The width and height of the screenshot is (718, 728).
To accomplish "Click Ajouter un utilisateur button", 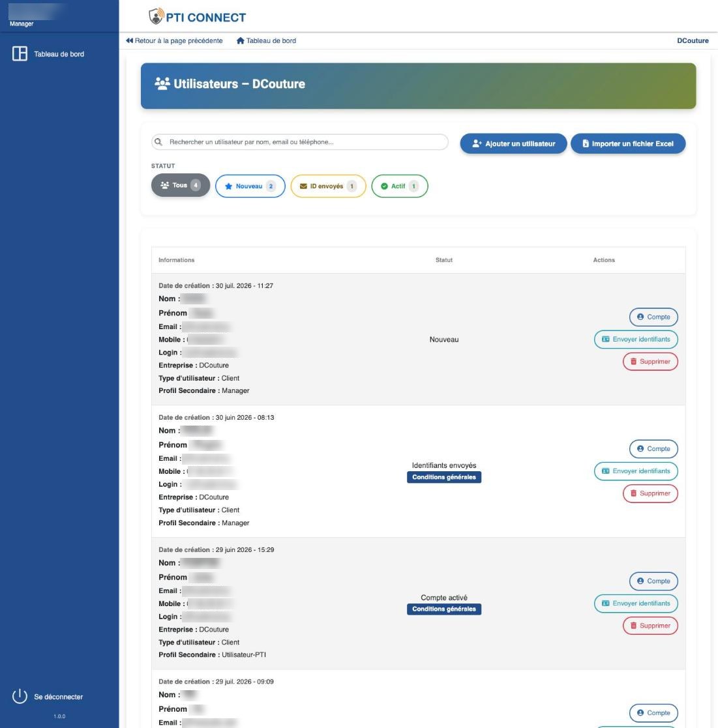I will pyautogui.click(x=513, y=143).
